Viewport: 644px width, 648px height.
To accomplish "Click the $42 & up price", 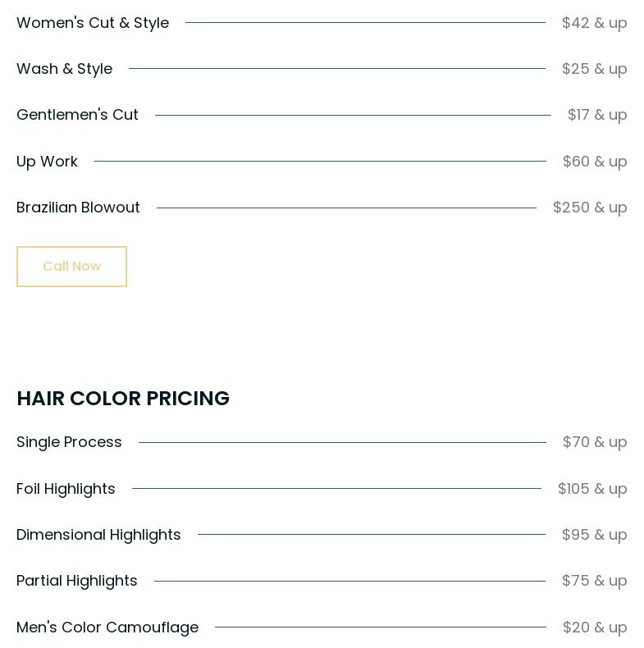I will 594,23.
